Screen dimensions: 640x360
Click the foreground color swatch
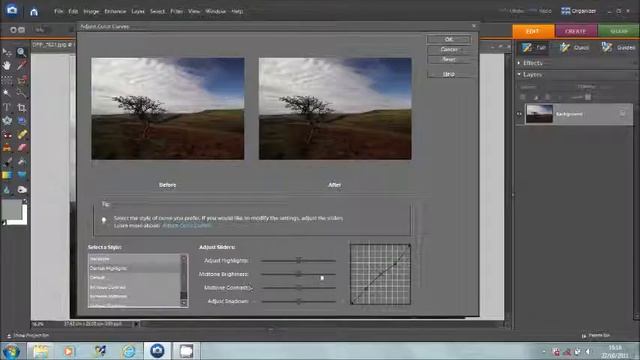(x=11, y=210)
